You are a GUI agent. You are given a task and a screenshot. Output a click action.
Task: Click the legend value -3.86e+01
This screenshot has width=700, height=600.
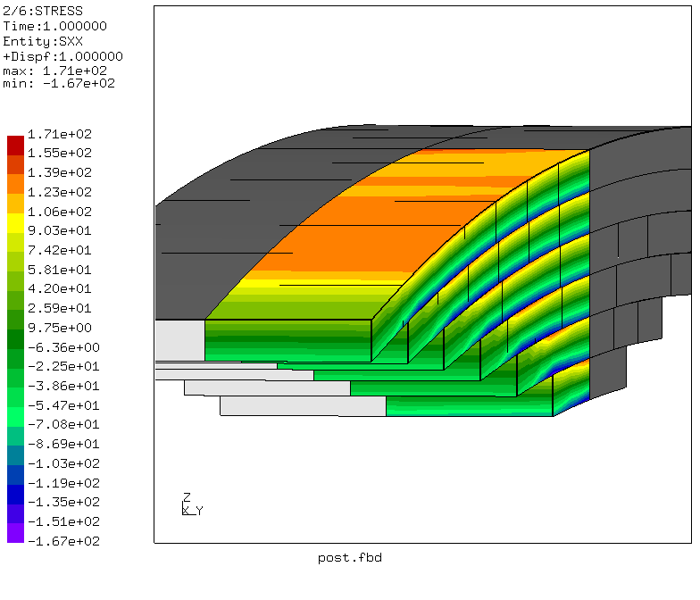click(63, 386)
